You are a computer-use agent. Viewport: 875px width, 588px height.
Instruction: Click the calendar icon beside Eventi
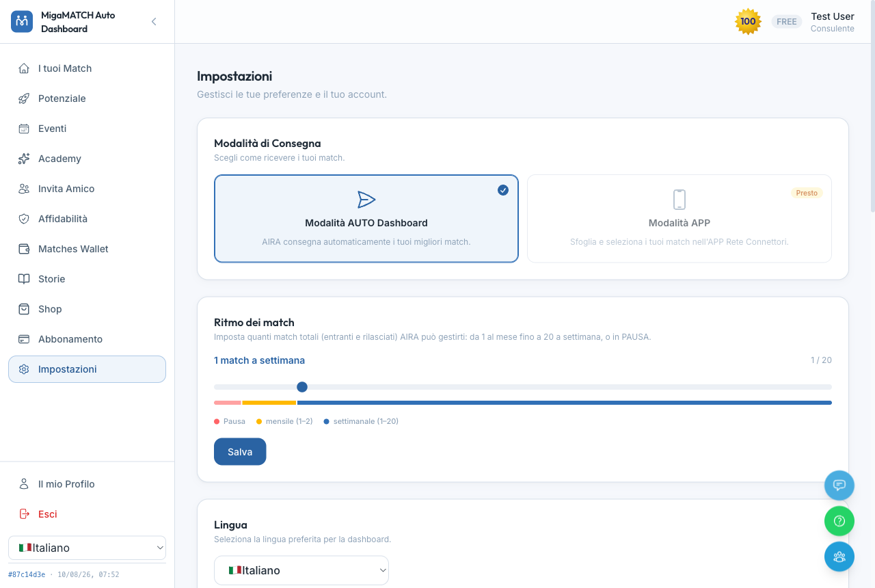coord(24,129)
